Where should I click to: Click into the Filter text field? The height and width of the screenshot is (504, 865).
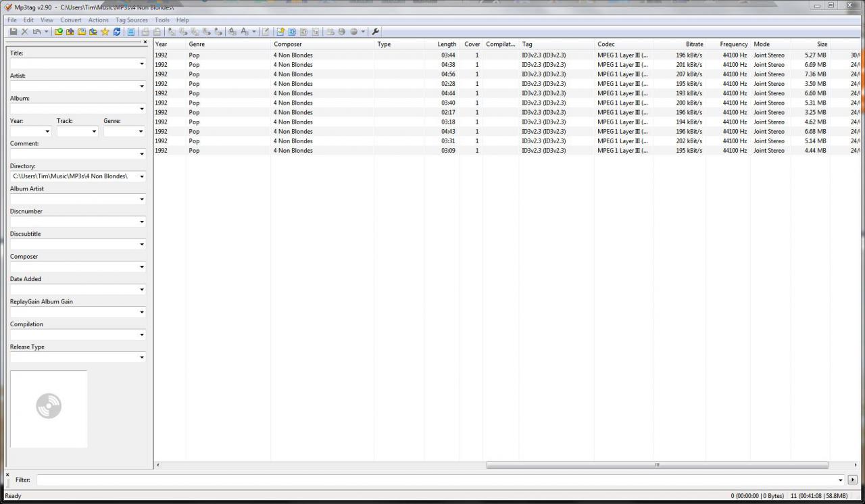point(436,480)
